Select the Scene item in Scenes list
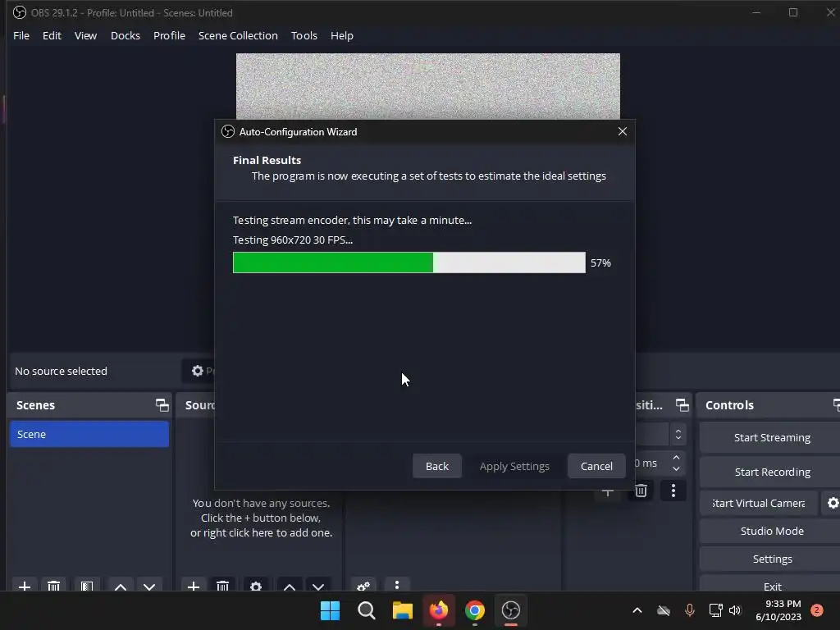840x630 pixels. [89, 434]
